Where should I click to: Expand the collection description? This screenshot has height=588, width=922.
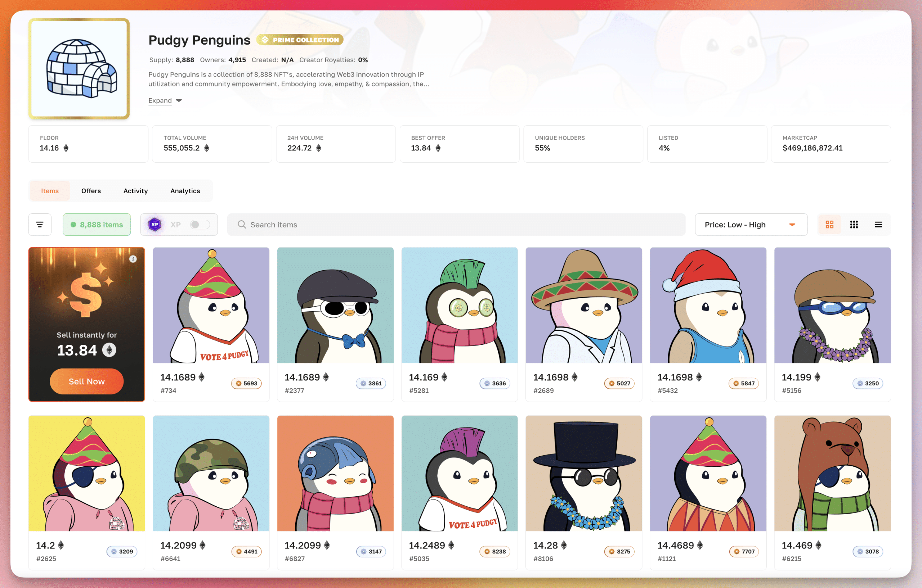(165, 101)
